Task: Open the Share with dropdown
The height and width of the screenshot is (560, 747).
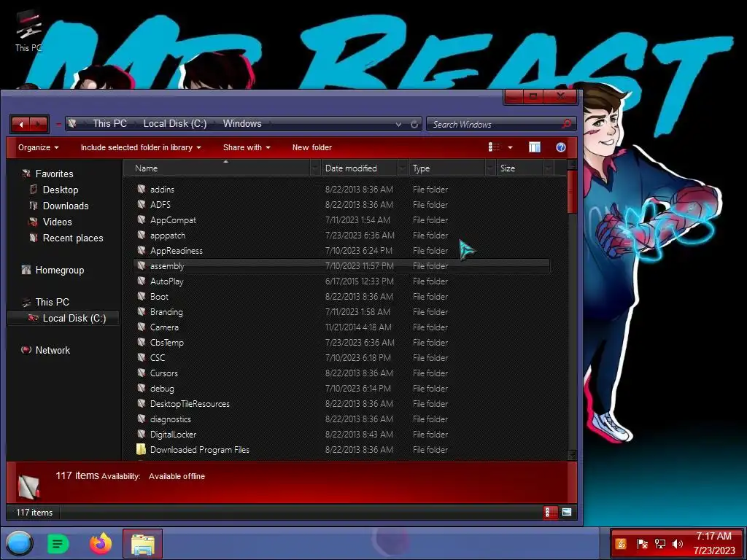Action: coord(247,147)
